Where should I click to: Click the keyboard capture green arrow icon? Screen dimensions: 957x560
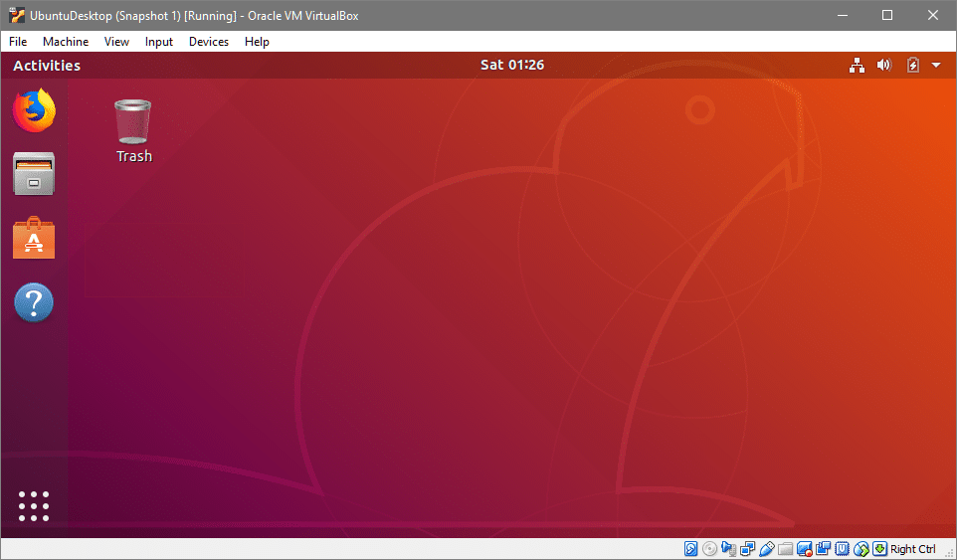click(879, 549)
